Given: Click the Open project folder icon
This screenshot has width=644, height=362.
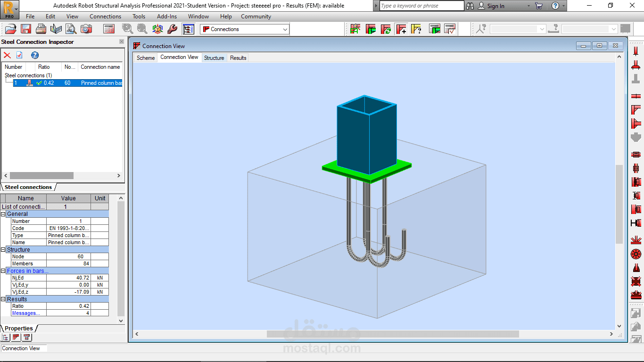Looking at the screenshot, I should 10,29.
